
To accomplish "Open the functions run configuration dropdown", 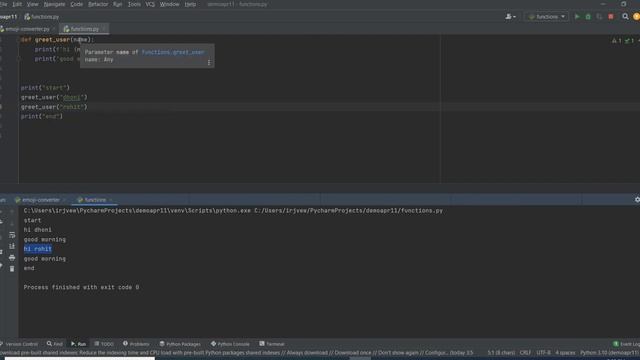I will point(547,17).
